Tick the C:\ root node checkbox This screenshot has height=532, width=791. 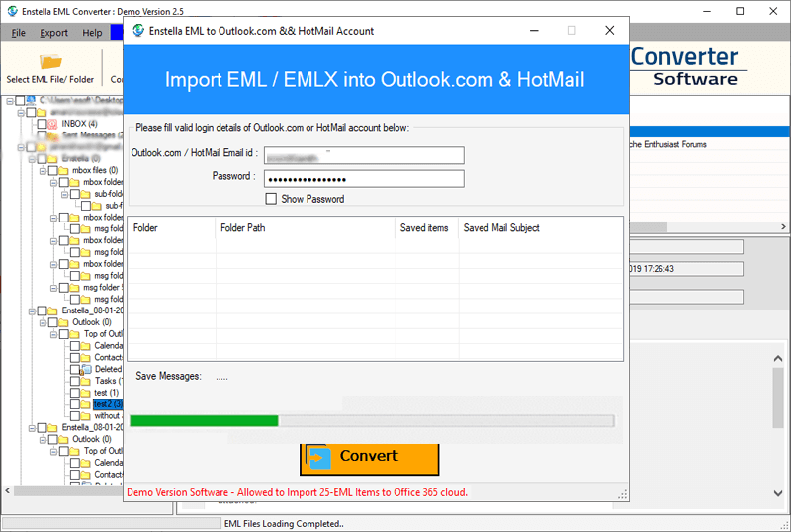[20, 101]
